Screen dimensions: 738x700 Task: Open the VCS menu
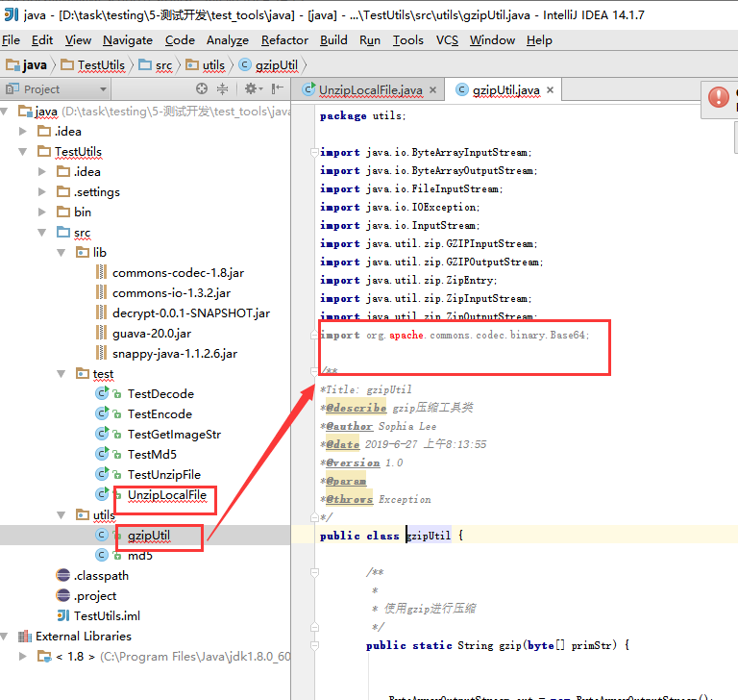[x=447, y=40]
